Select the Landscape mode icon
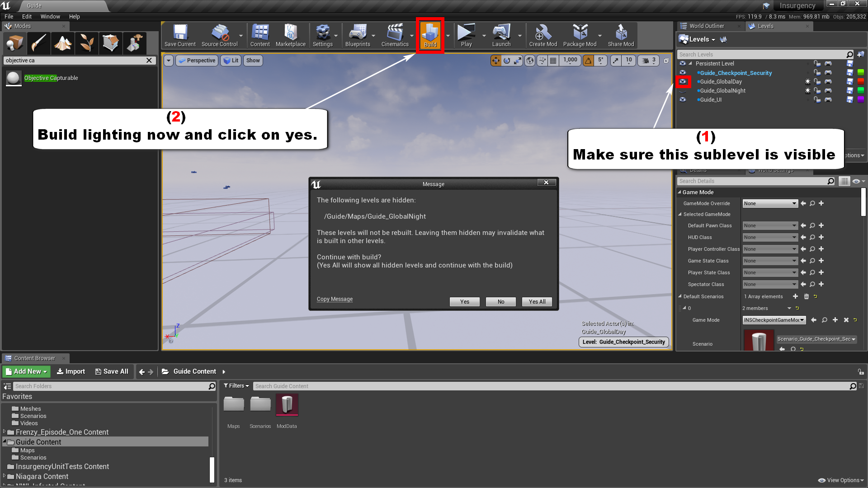868x488 pixels. (62, 43)
